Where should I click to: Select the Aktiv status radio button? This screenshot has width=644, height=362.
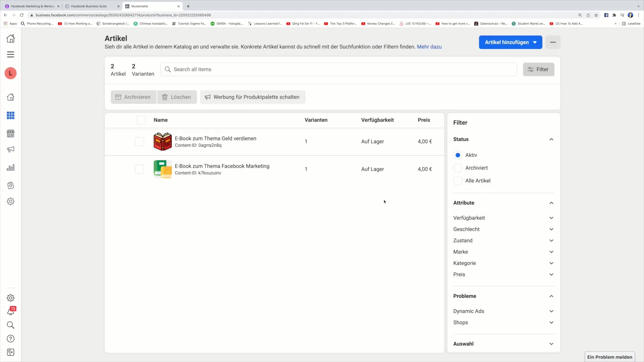(458, 155)
